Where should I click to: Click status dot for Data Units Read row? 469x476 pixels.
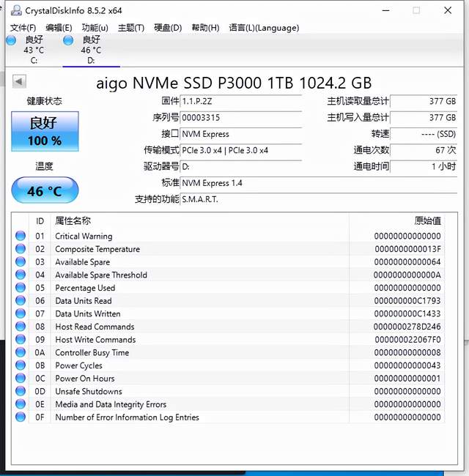click(x=21, y=300)
